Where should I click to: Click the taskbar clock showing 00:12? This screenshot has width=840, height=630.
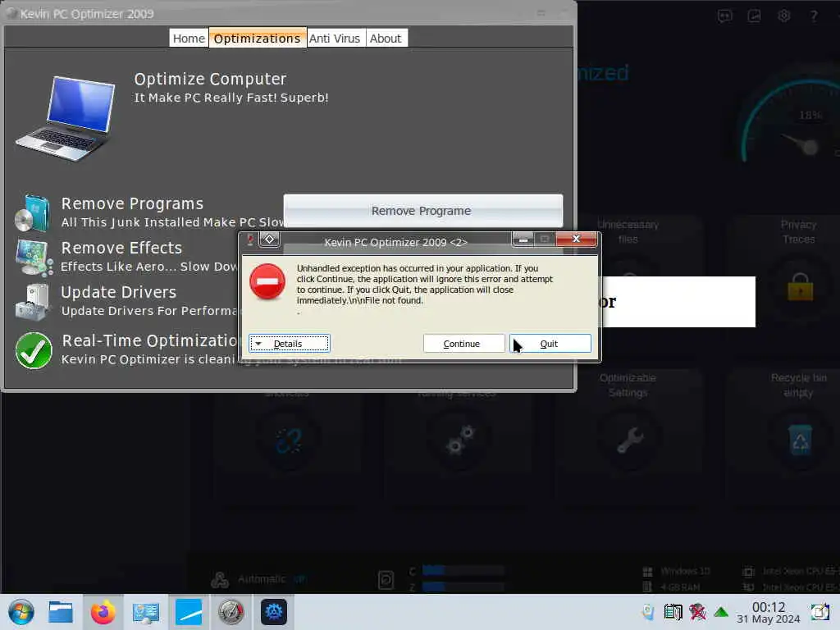[x=768, y=612]
